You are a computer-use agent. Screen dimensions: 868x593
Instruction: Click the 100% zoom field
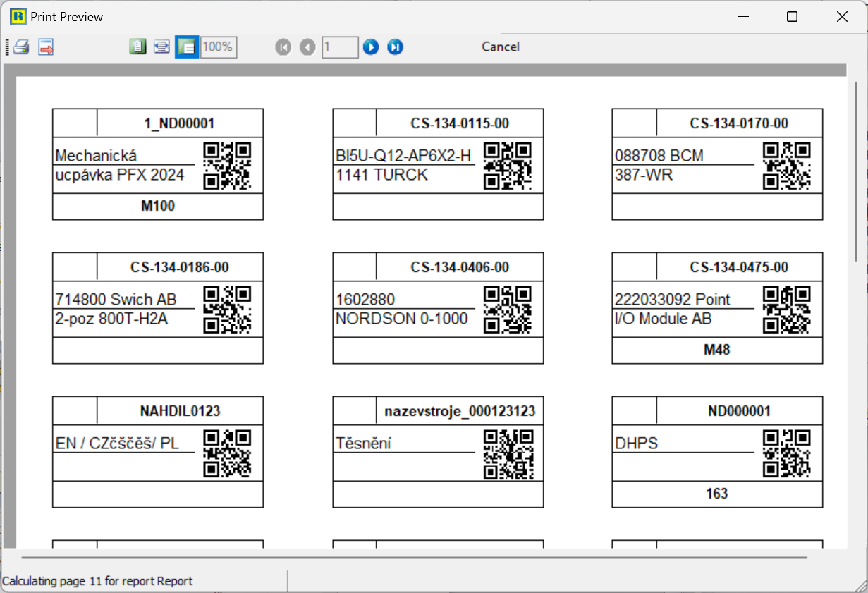(219, 47)
